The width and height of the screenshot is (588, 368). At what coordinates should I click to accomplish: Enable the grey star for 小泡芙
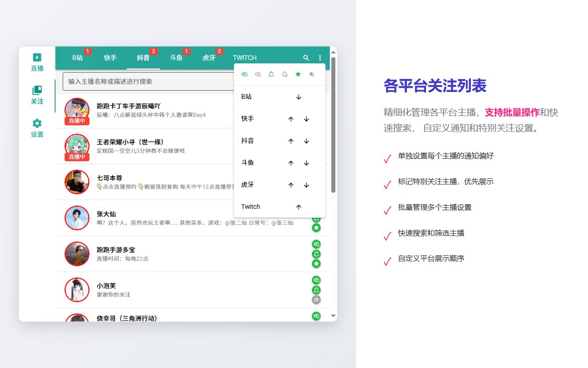316,299
